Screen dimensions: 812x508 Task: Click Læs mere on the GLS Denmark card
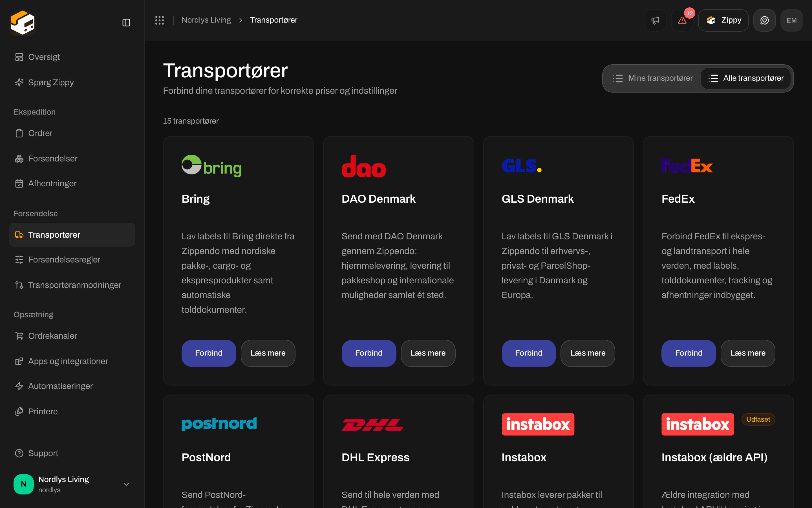click(x=588, y=353)
